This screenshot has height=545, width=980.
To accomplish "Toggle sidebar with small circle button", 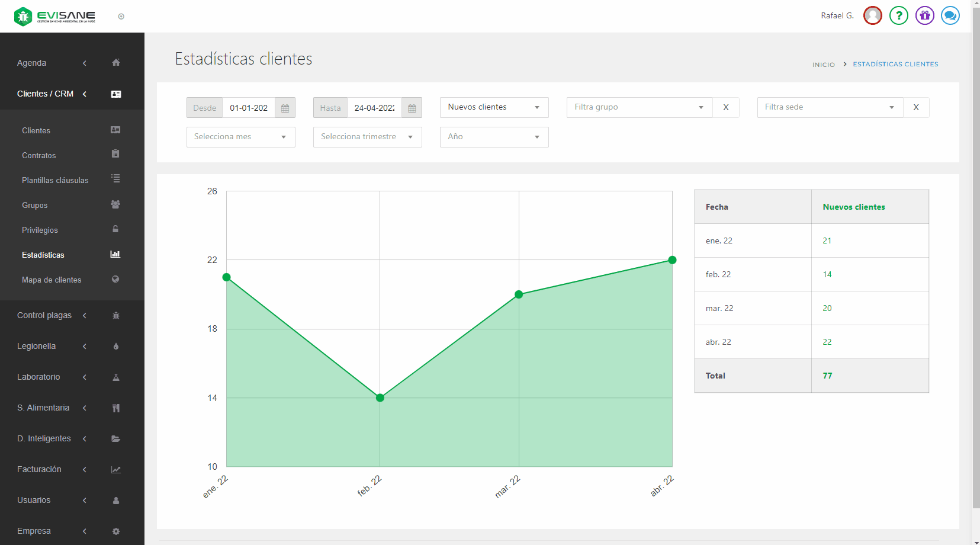I will pos(121,17).
